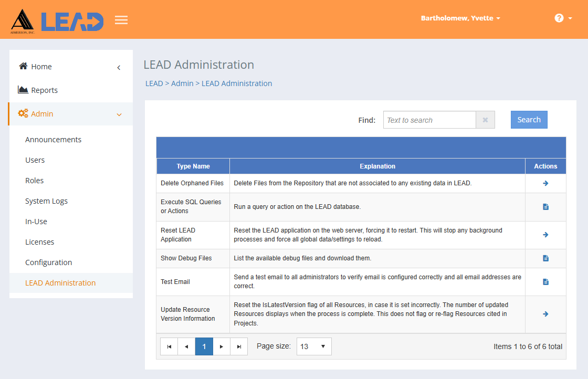Click the Admin gears icon
This screenshot has height=379, width=588.
pyautogui.click(x=23, y=113)
